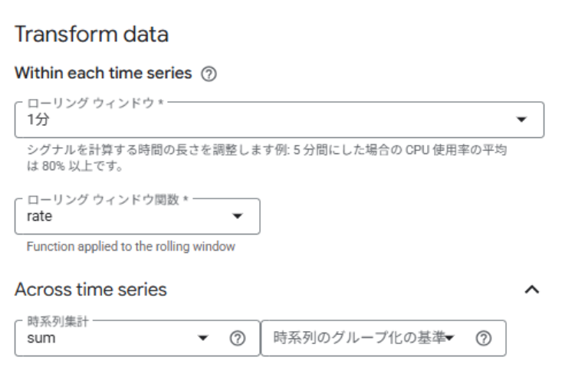Click the Transform data heading
This screenshot has height=377, width=588.
(x=91, y=34)
